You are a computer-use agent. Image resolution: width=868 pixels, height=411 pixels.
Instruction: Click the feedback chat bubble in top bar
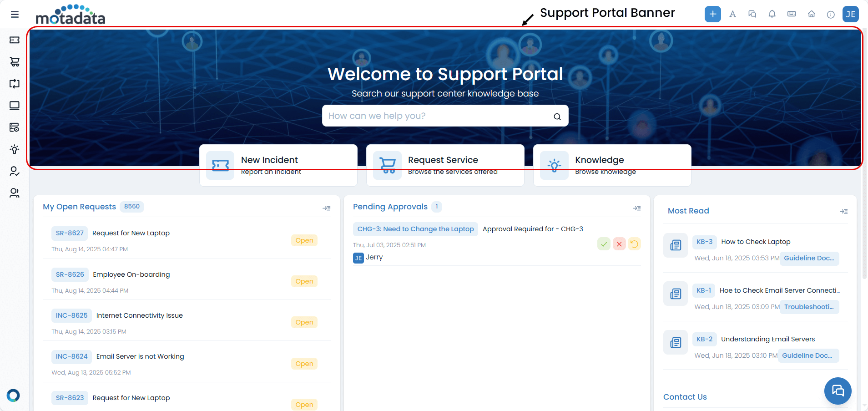tap(752, 14)
